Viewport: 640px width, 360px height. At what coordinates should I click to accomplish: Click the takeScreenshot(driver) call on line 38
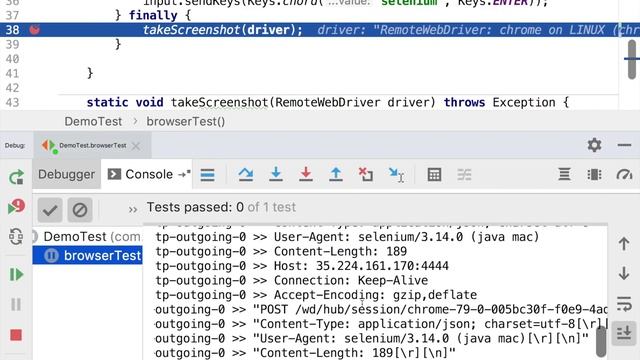223,30
